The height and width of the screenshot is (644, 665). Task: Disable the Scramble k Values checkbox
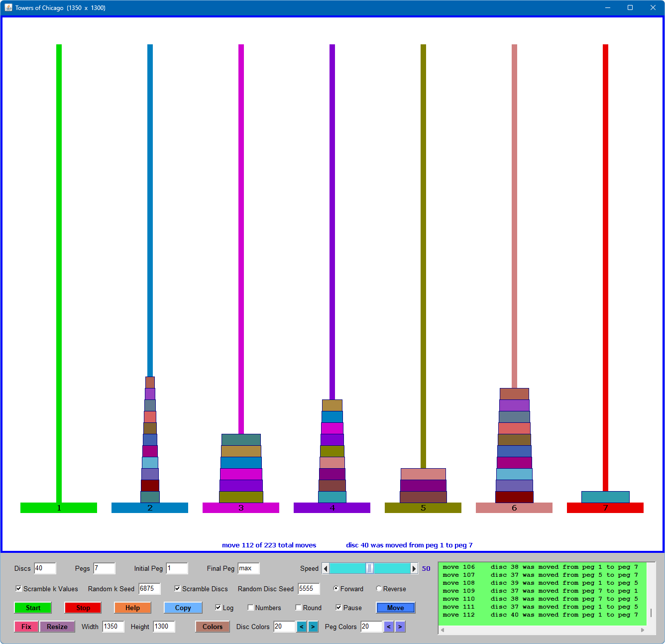click(19, 589)
